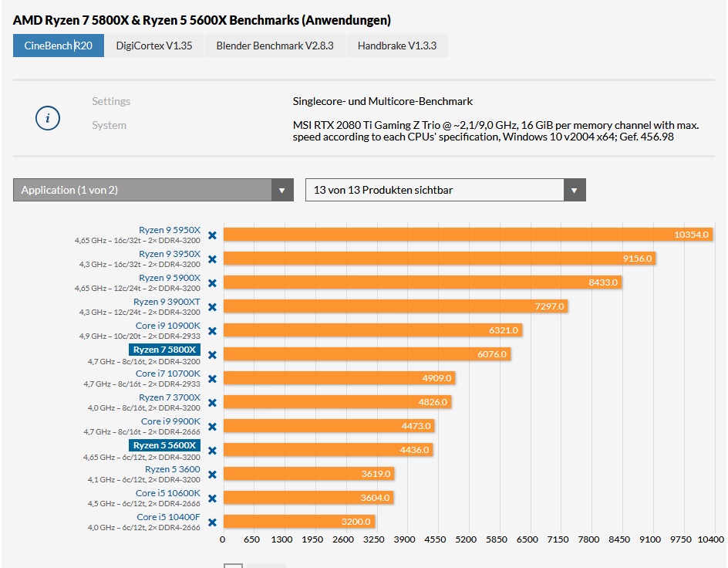Click the axis value 2600
Viewport: 728px width, 568px height.
[343, 539]
